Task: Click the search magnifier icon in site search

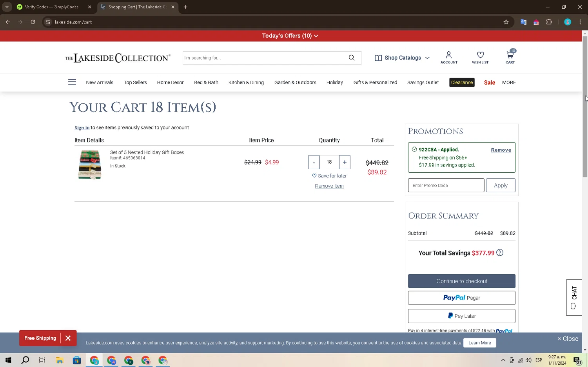Action: 352,58
